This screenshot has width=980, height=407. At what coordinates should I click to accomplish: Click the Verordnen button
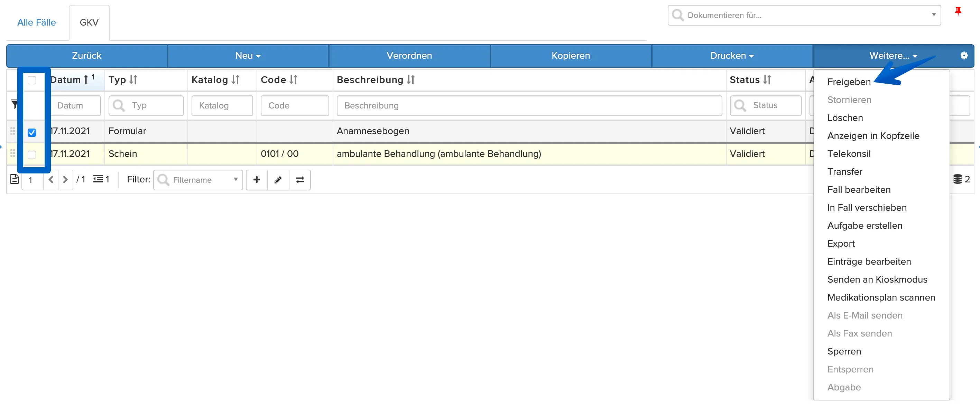click(x=409, y=56)
